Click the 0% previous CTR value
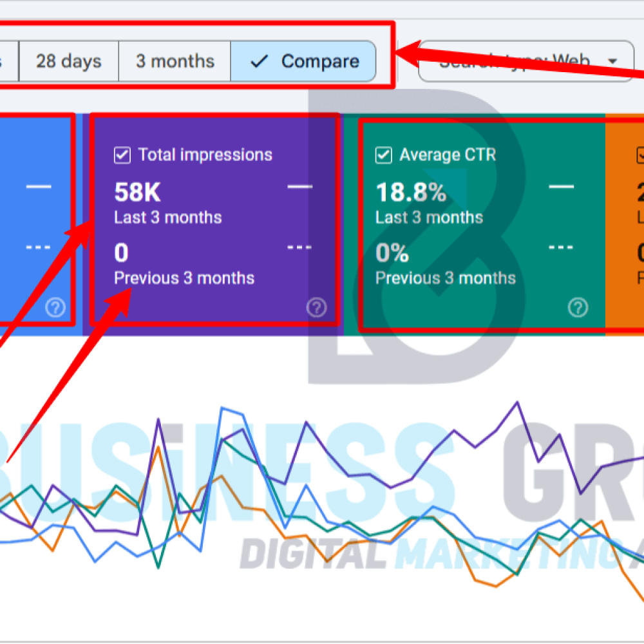Viewport: 644px width, 644px height. 392,252
